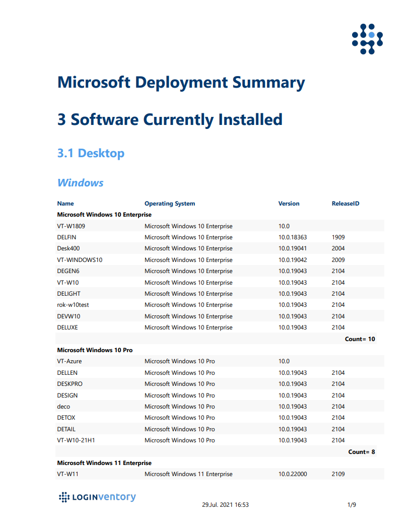Screen dimensions: 411x532
Task: Click the 3 Software Currently Installed heading
Action: (x=170, y=119)
